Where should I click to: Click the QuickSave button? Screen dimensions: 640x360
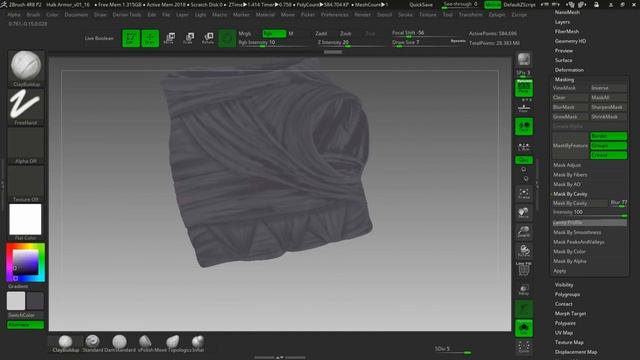pyautogui.click(x=421, y=4)
